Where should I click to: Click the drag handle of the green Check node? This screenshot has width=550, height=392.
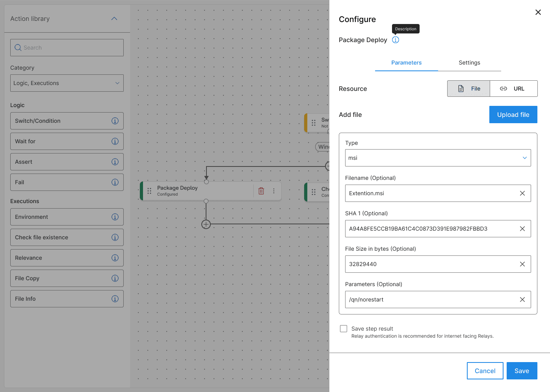[x=314, y=192]
